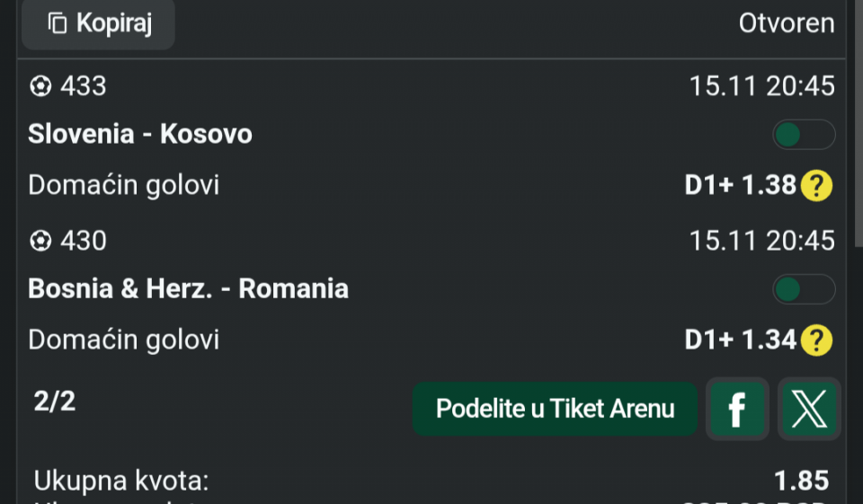863x504 pixels.
Task: Click the Ukupna kvota 1.85 value
Action: click(x=801, y=481)
